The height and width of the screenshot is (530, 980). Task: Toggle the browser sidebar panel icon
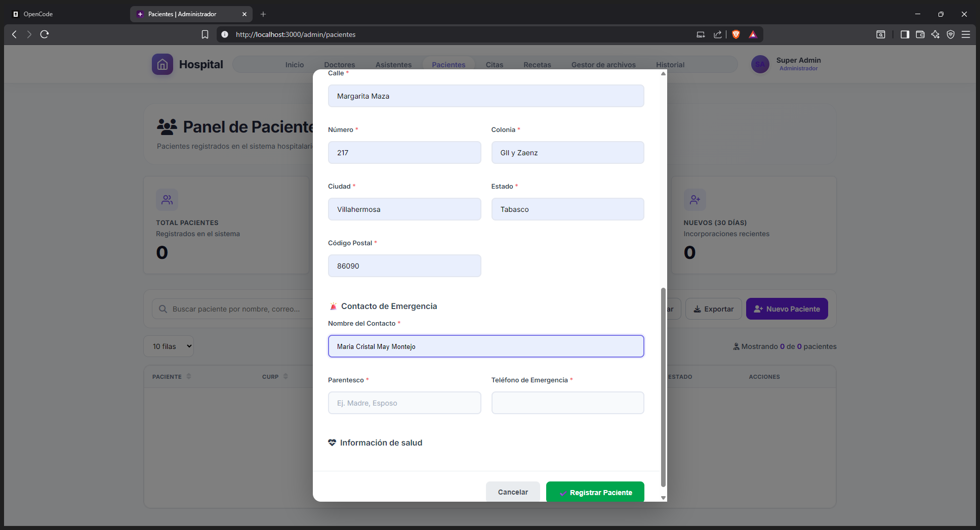coord(905,34)
